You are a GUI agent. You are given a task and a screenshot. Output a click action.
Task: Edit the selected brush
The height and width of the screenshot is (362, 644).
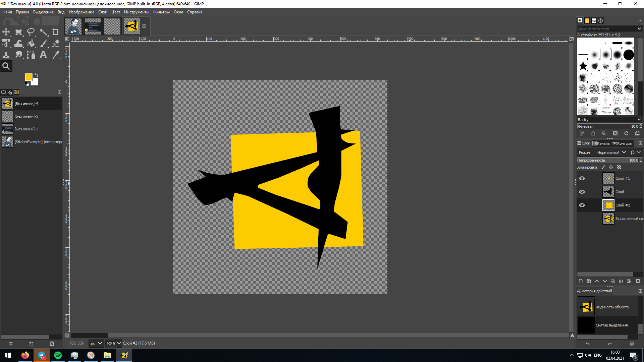582,133
